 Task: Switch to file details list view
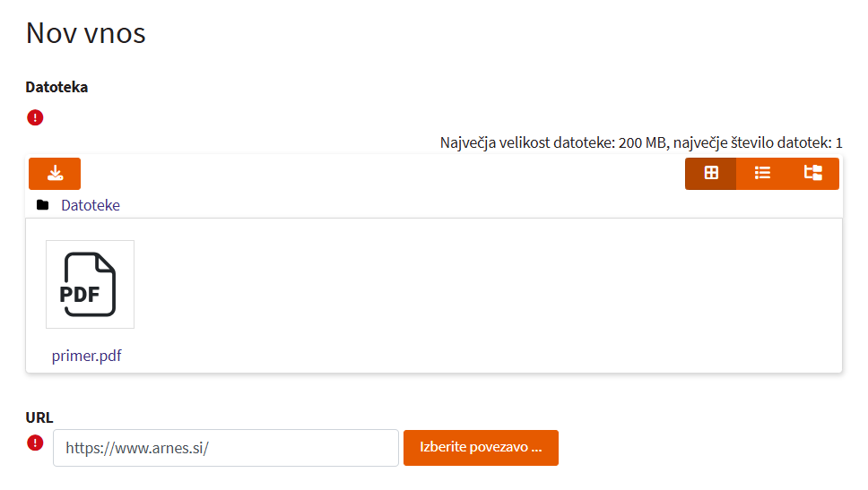(x=762, y=174)
